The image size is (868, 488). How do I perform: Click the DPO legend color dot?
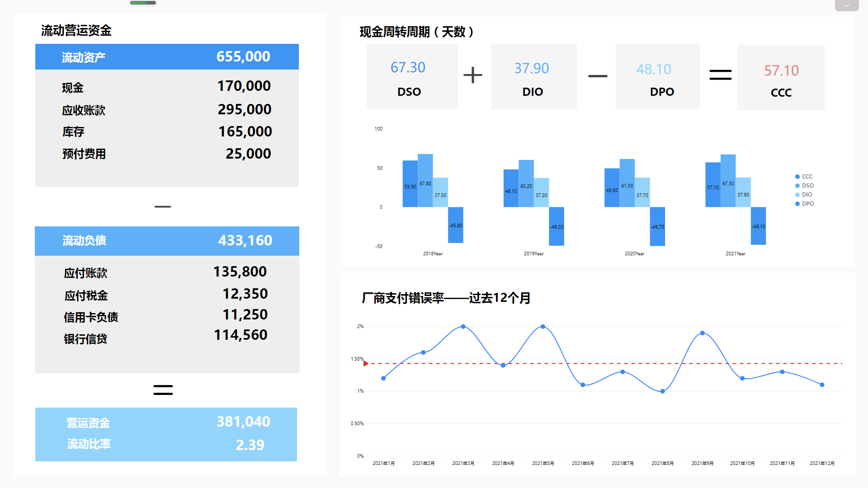(797, 204)
